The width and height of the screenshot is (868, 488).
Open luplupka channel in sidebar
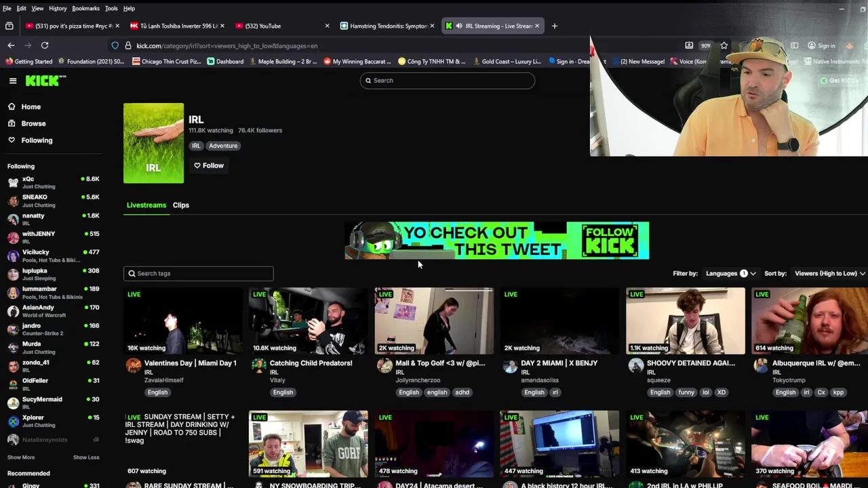coord(53,274)
